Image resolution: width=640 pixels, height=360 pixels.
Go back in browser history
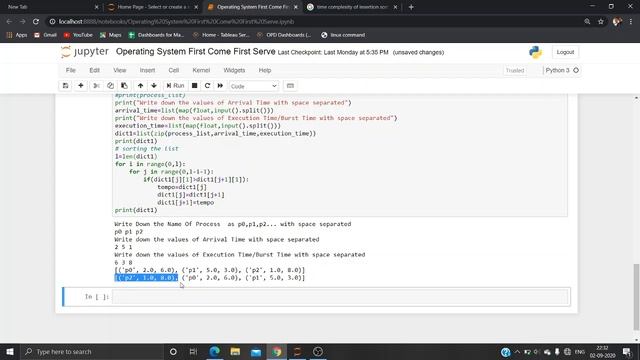pyautogui.click(x=9, y=22)
